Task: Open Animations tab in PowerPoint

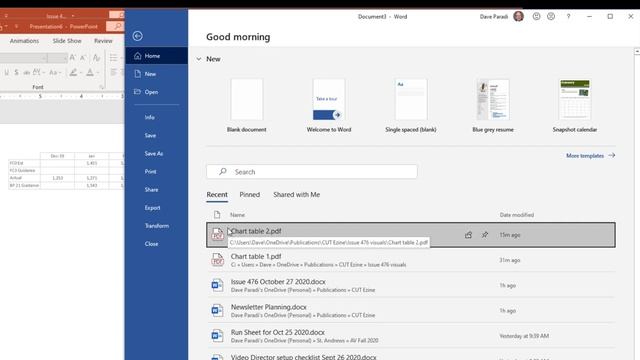Action: 24,41
